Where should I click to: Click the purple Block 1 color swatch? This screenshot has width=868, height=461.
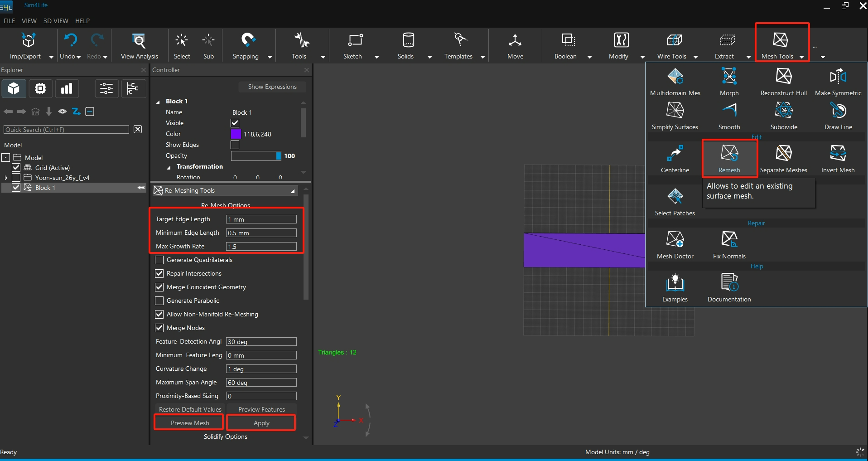236,134
